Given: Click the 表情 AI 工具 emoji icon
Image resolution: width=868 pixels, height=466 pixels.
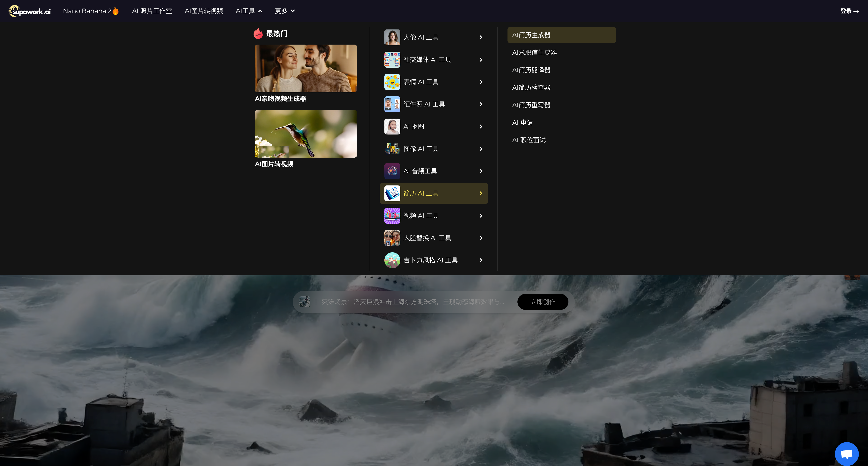Looking at the screenshot, I should (392, 82).
